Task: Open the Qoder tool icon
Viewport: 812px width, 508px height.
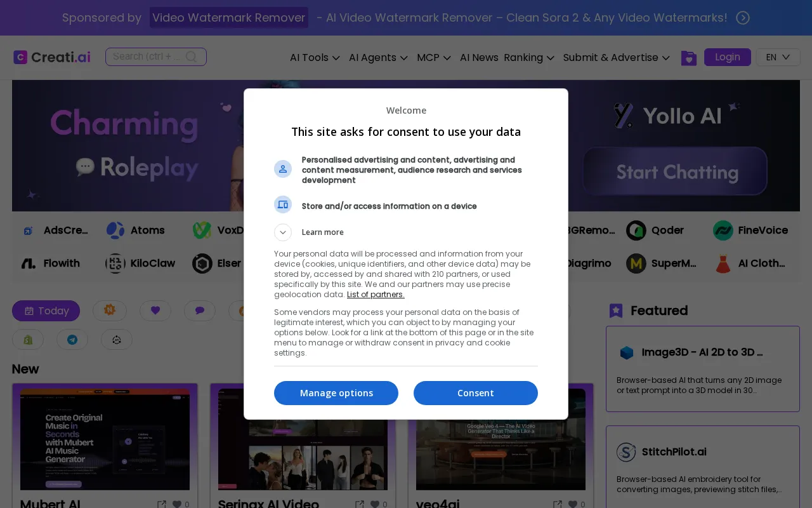Action: click(636, 231)
